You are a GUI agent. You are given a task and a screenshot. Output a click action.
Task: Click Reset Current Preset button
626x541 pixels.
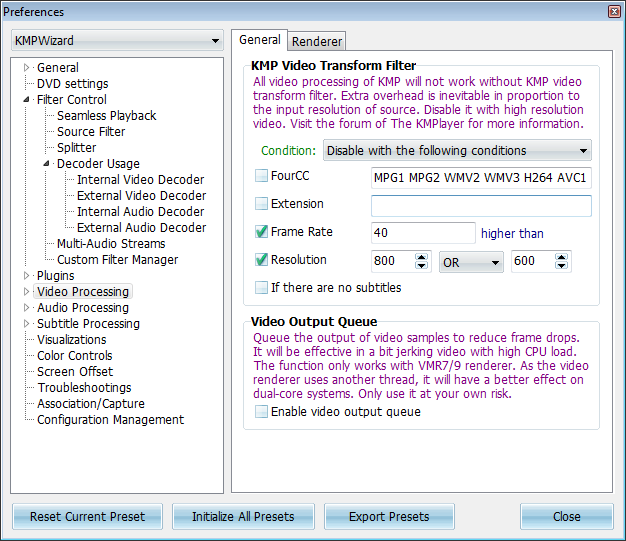tap(87, 516)
